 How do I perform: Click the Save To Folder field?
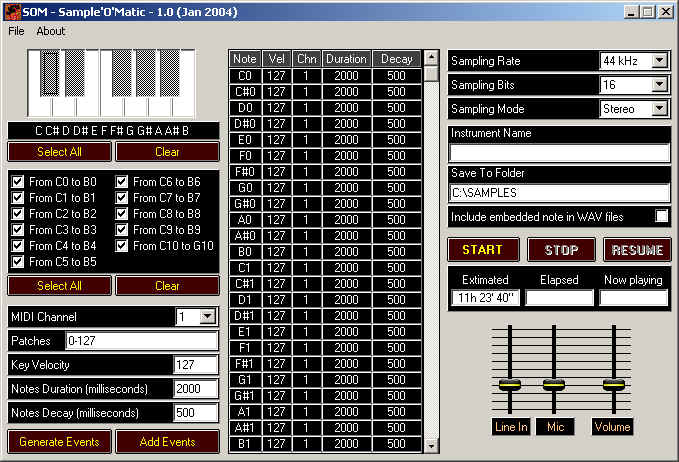pyautogui.click(x=559, y=193)
